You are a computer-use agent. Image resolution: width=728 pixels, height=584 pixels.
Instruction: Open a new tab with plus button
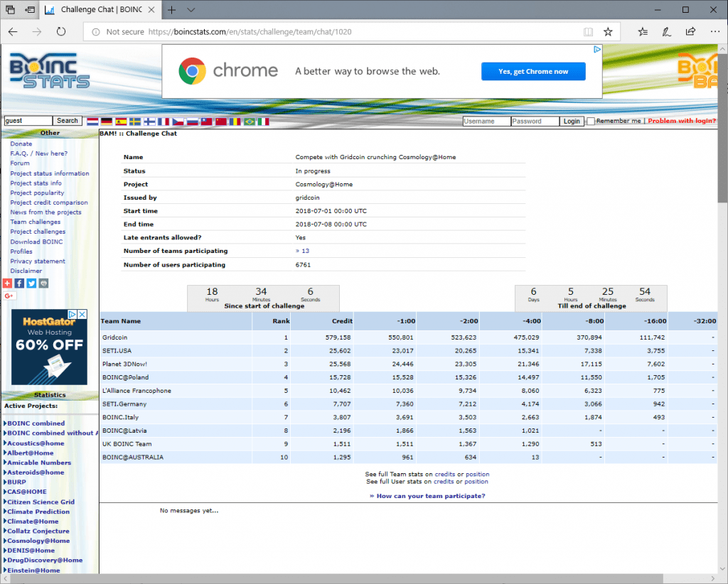click(172, 10)
